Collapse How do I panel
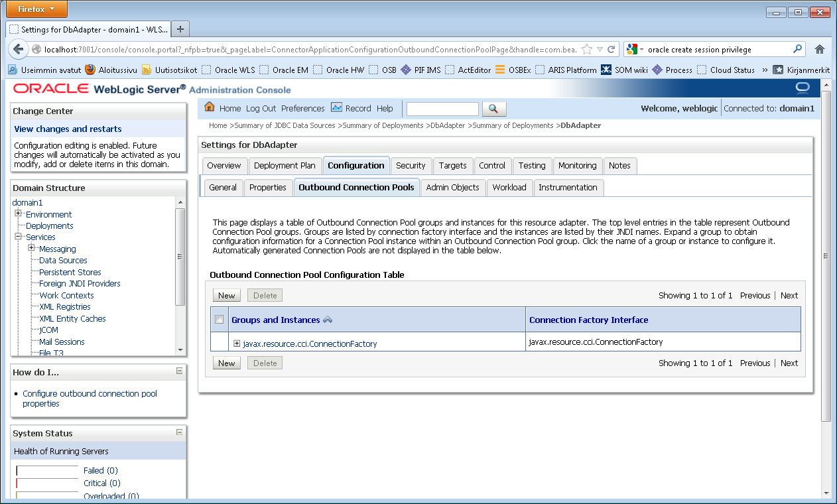This screenshot has height=504, width=837. tap(179, 371)
